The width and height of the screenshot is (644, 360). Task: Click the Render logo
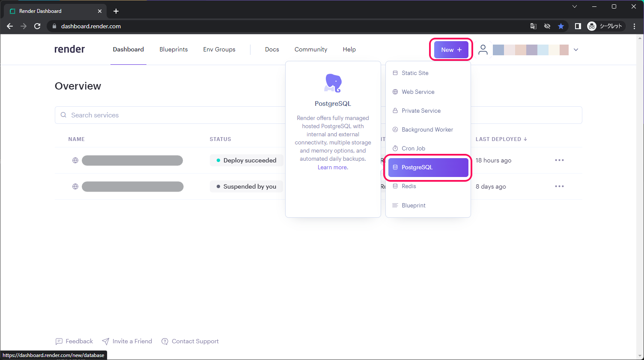pos(69,49)
